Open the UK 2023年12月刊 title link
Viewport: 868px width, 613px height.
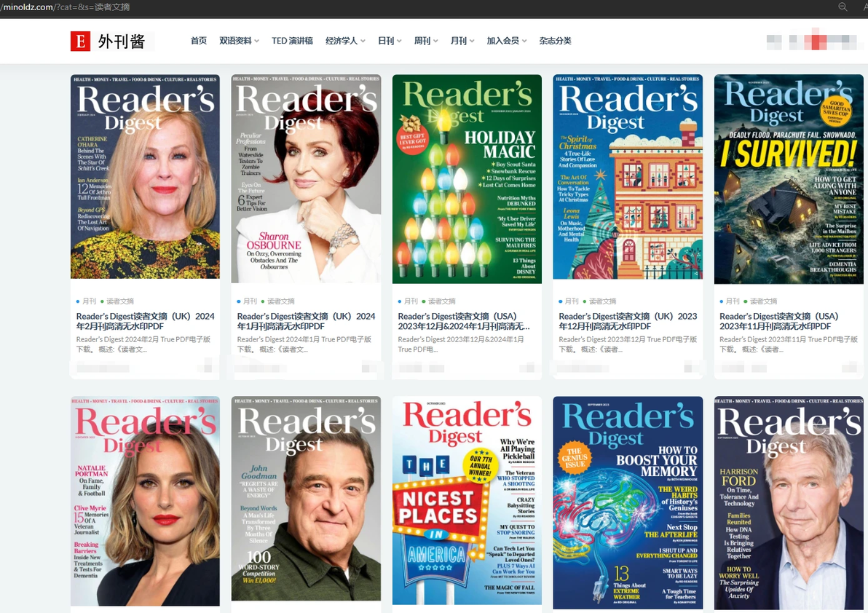point(628,321)
